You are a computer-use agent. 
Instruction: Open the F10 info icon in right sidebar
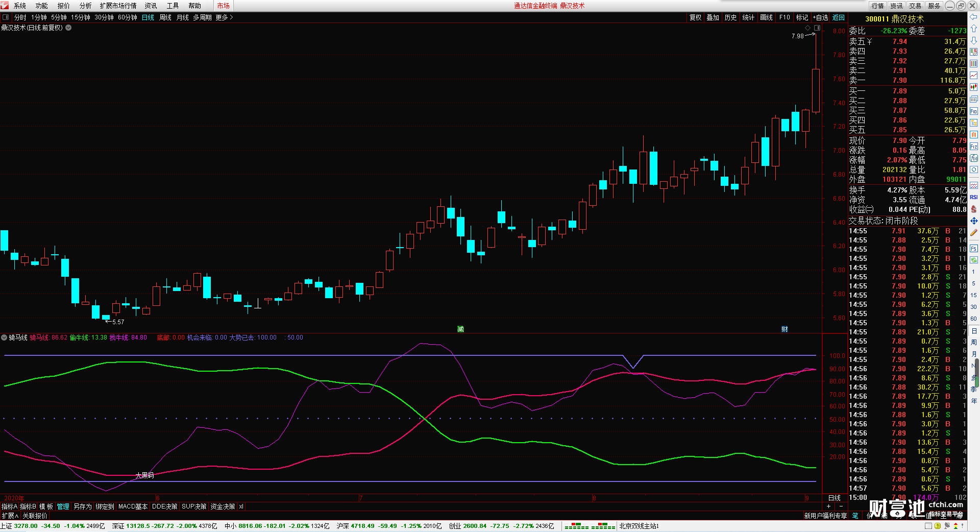(974, 111)
